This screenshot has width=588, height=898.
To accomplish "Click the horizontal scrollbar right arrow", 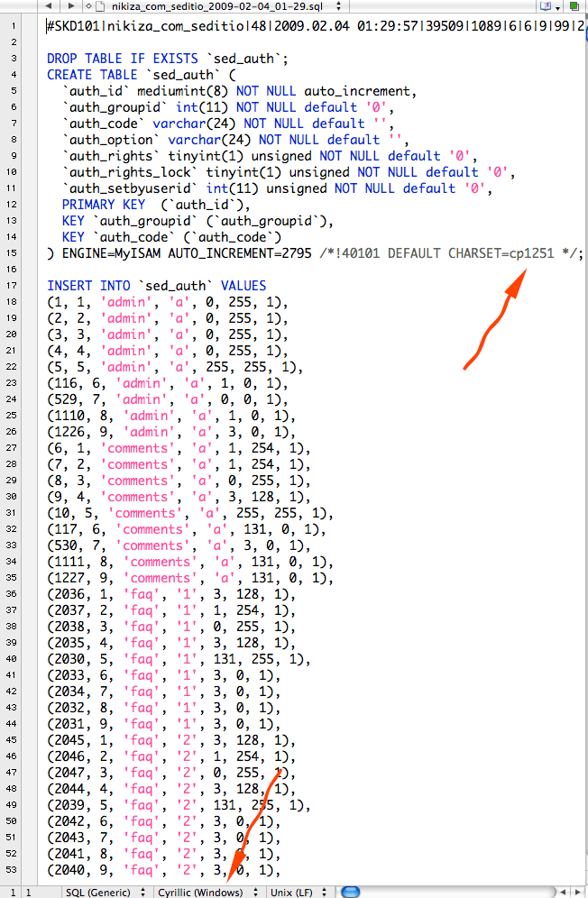I will pos(577,892).
